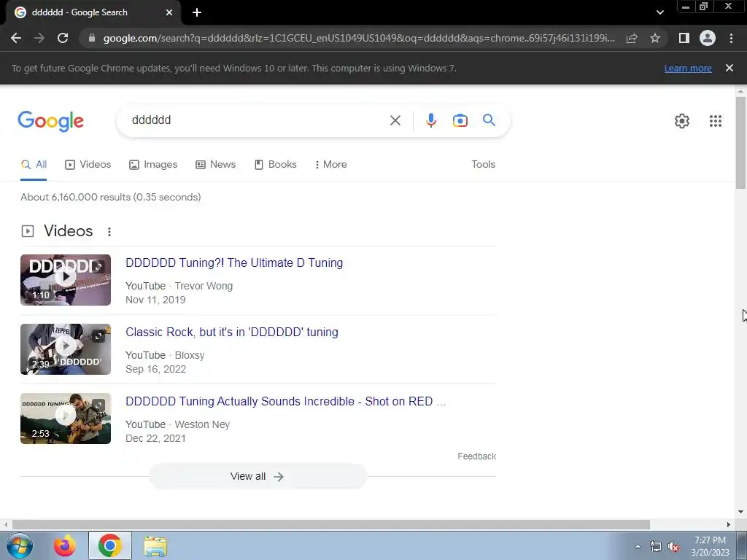Click the vertical page scrollbar thumb
747x560 pixels.
coord(740,143)
